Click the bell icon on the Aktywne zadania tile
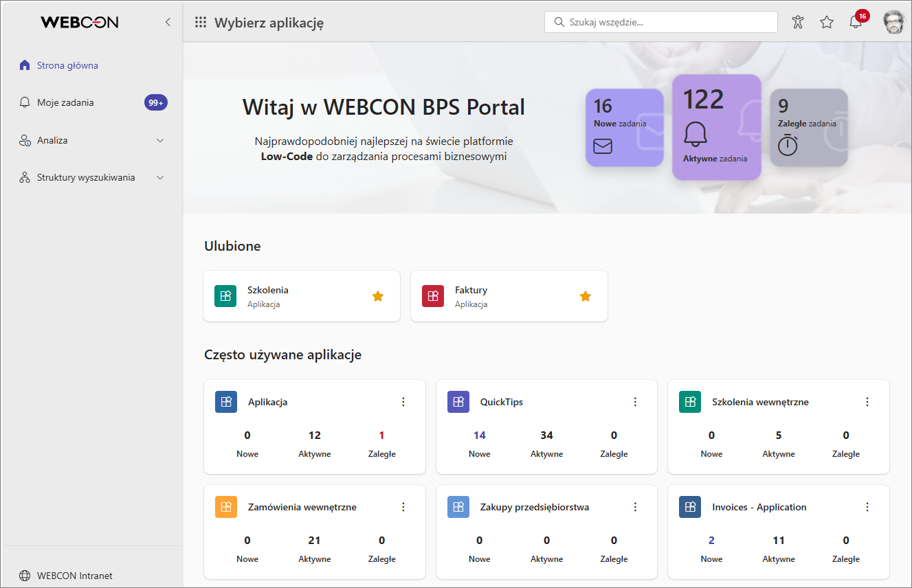Viewport: 912px width, 588px height. (696, 134)
